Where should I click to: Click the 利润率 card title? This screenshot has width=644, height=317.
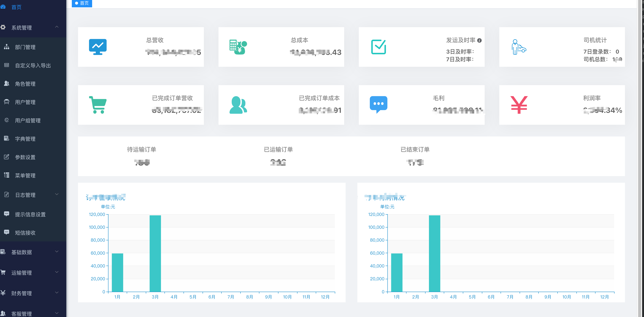click(x=592, y=98)
